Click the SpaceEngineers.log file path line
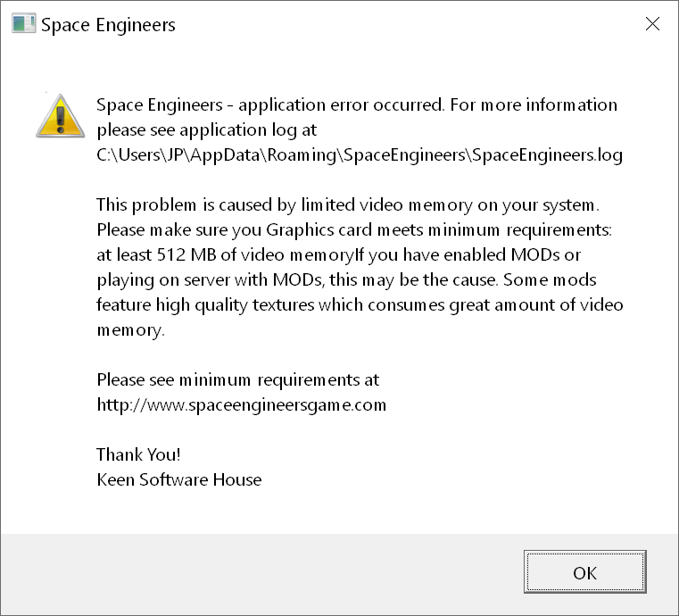The height and width of the screenshot is (616, 679). click(359, 154)
